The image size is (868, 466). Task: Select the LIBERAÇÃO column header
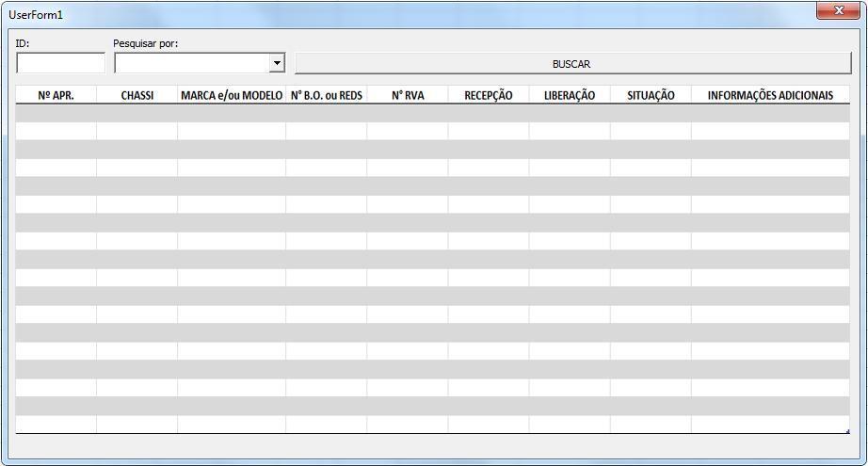(570, 95)
